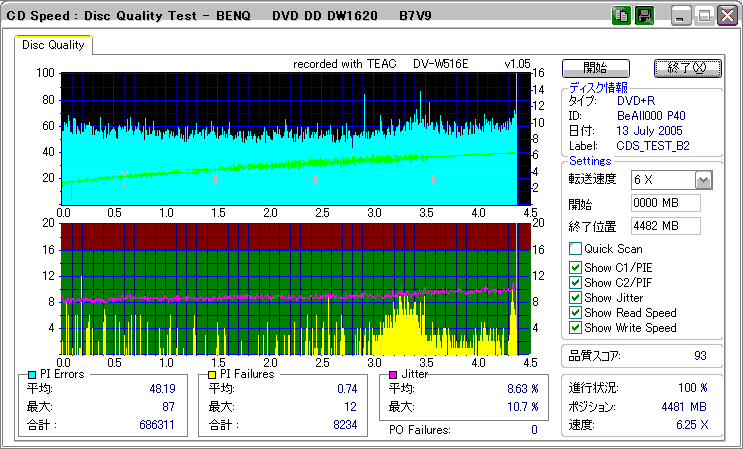Maximize the CD Speed window

point(704,16)
